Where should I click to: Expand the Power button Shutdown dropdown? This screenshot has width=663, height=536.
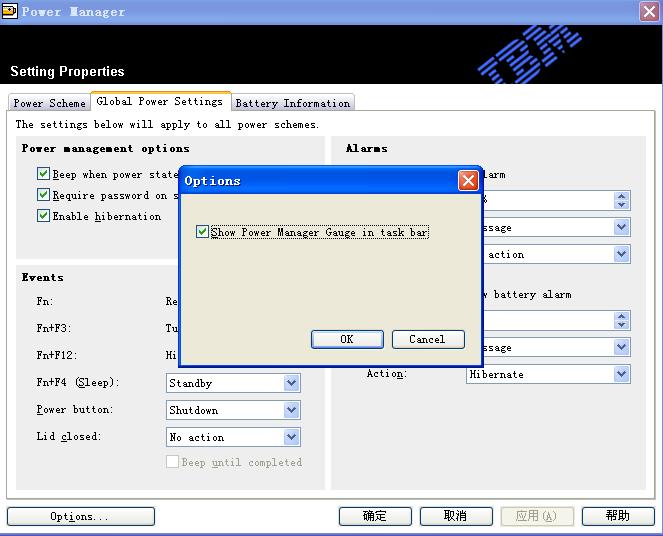coord(291,410)
